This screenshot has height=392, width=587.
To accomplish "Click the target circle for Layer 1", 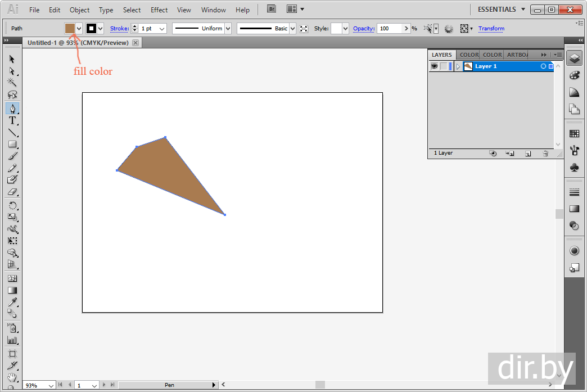I will pyautogui.click(x=543, y=66).
